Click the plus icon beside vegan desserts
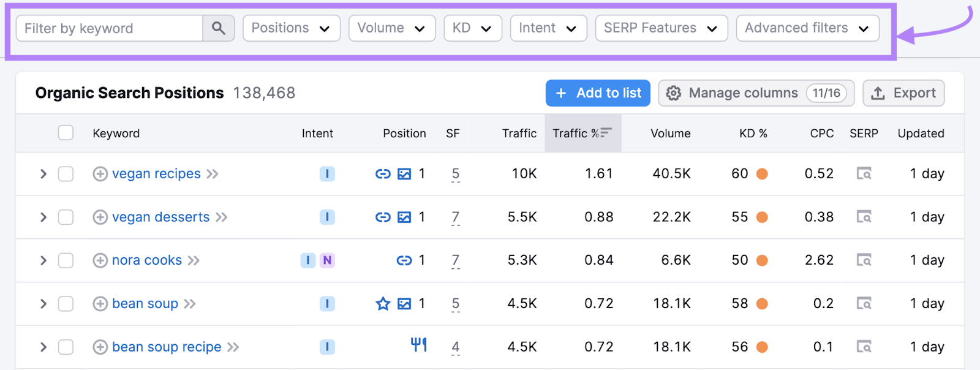 tap(100, 217)
